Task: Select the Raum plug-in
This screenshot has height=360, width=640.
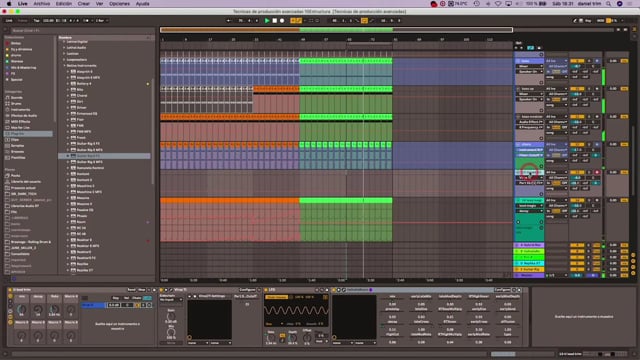Action: (81, 222)
